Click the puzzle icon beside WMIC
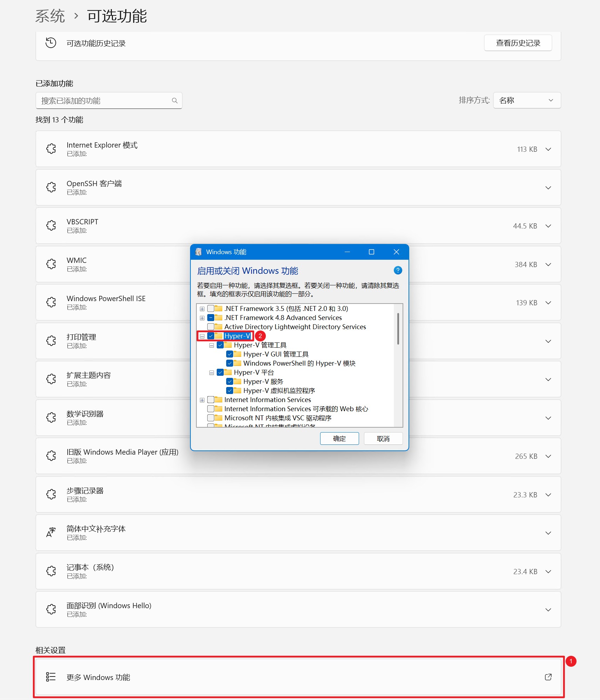Viewport: 600px width, 700px height. coord(51,264)
